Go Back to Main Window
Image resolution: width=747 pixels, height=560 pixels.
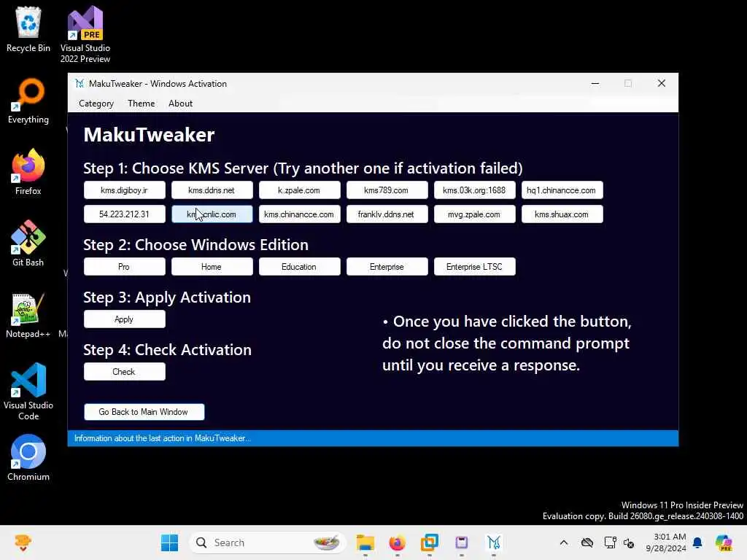(x=144, y=412)
